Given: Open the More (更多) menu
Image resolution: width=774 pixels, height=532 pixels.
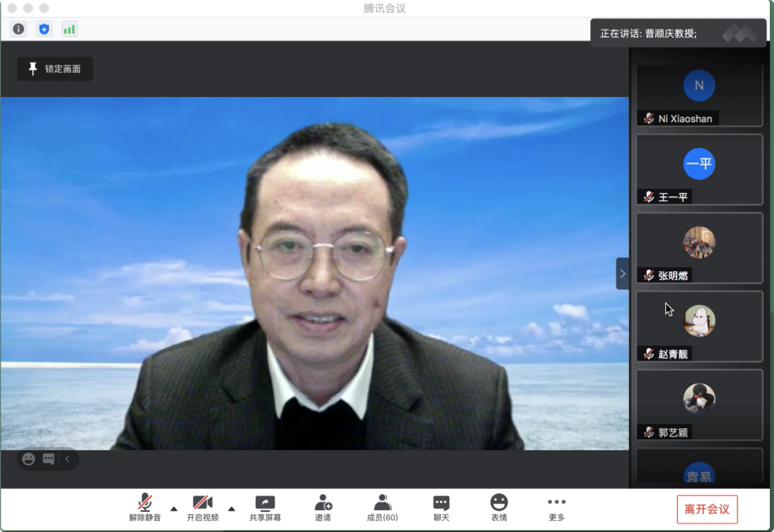Looking at the screenshot, I should (556, 508).
